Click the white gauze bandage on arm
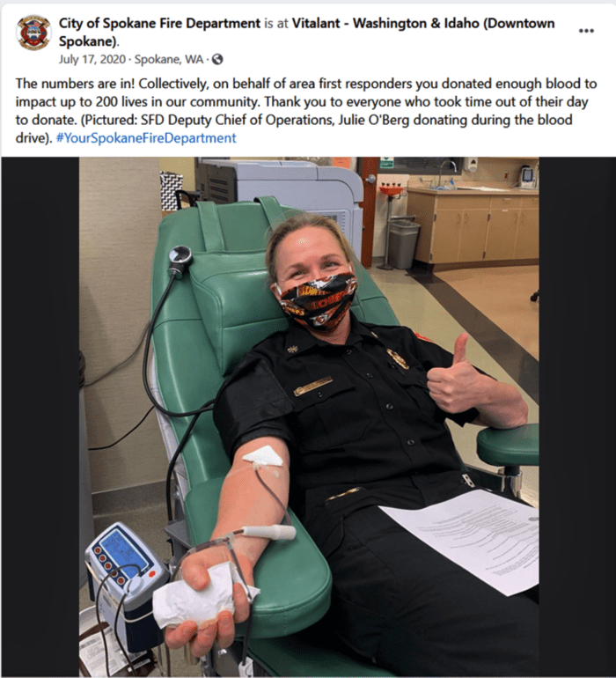 (x=263, y=456)
